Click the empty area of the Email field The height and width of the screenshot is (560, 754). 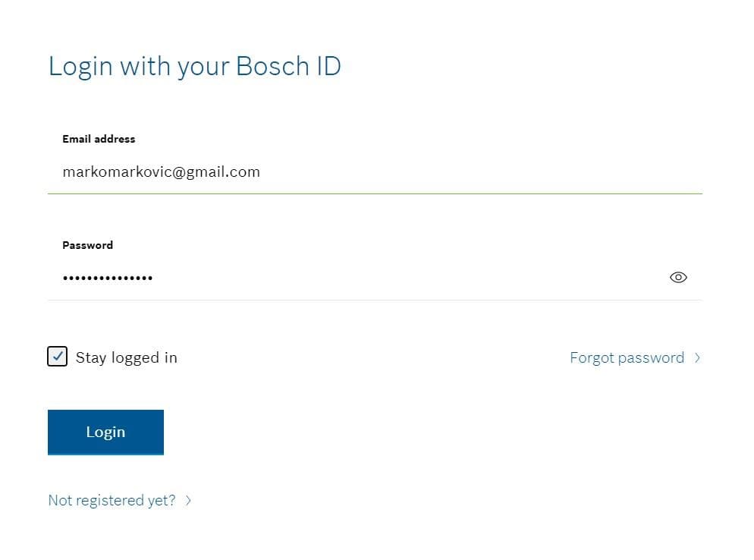(481, 172)
